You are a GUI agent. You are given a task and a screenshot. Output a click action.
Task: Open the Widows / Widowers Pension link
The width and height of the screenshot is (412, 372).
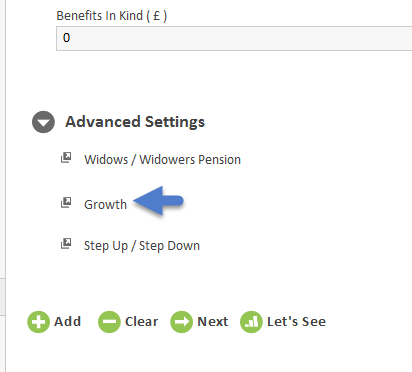click(x=162, y=160)
